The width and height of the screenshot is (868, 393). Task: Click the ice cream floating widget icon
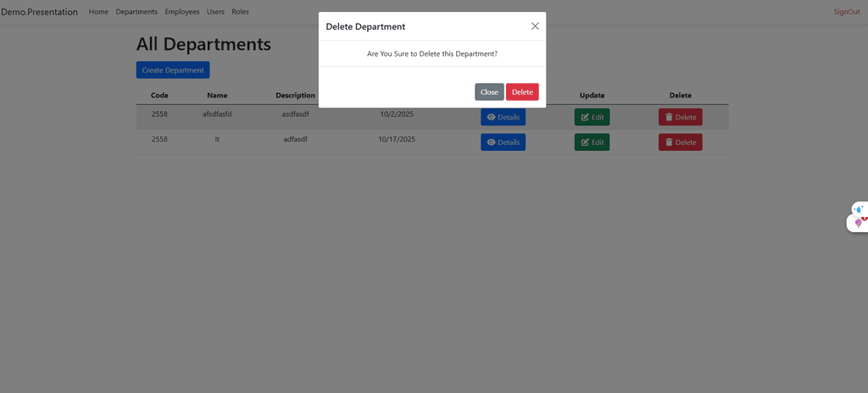click(x=859, y=223)
